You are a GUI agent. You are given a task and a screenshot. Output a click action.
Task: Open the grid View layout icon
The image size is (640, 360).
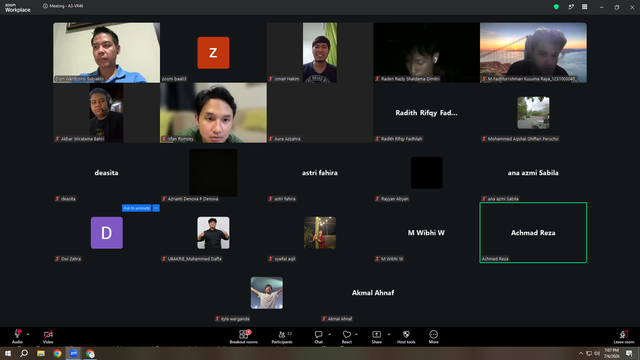coord(584,7)
